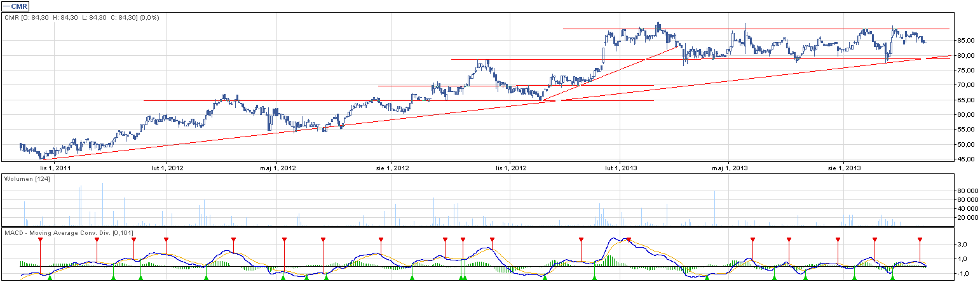Click the 40 000 volume axis label
980x282 pixels.
(x=967, y=208)
